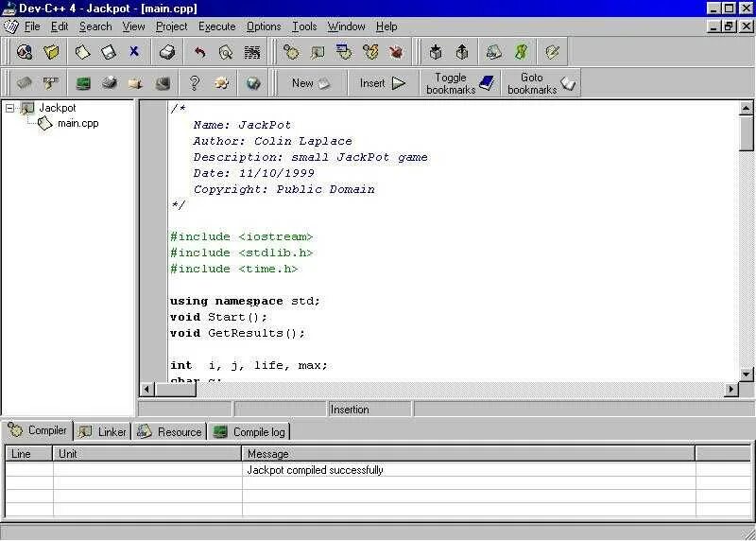Open the Window menu

point(346,26)
